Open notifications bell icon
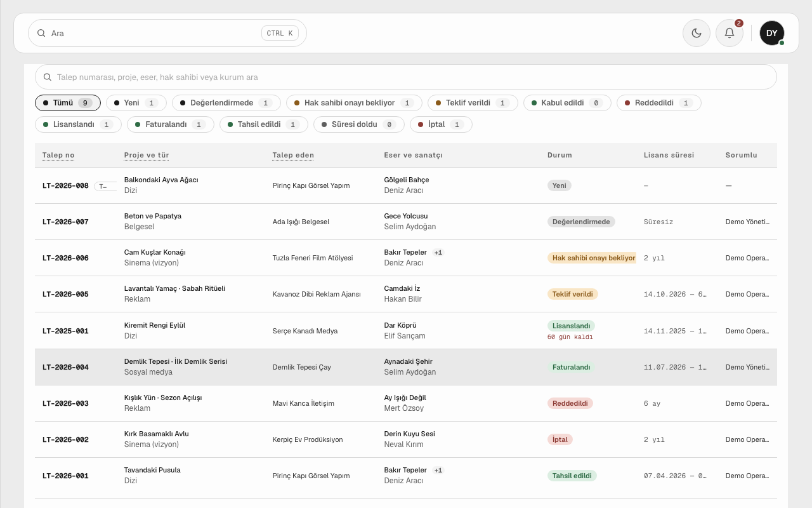This screenshot has width=812, height=508. tap(730, 33)
